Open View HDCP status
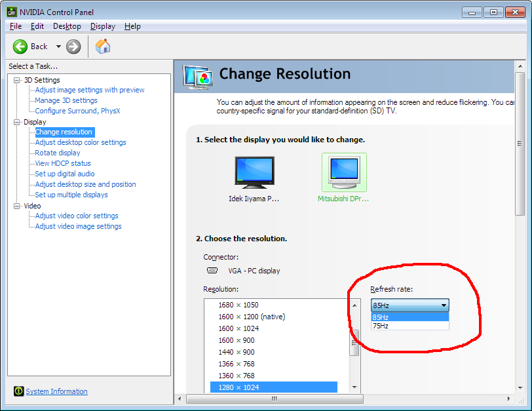 [63, 163]
